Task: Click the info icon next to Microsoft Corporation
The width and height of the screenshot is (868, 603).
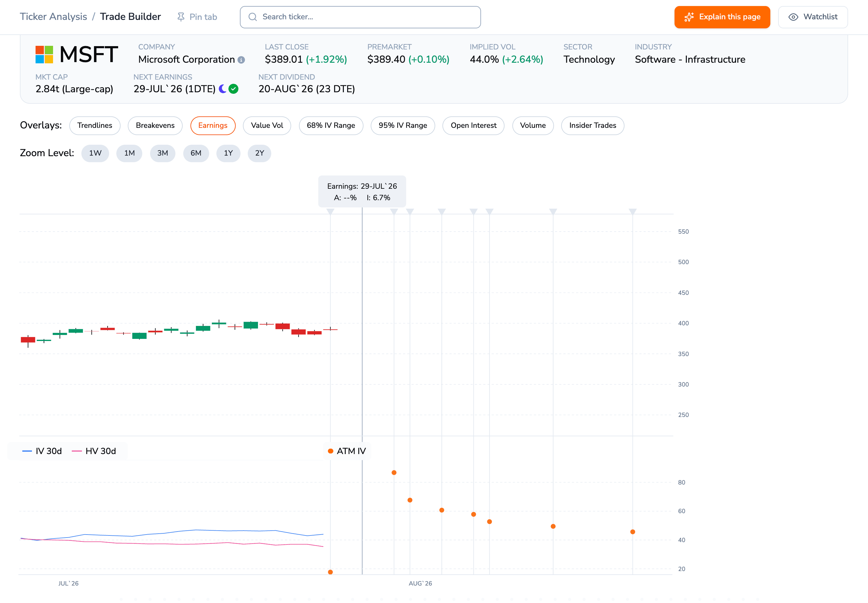Action: pos(241,60)
